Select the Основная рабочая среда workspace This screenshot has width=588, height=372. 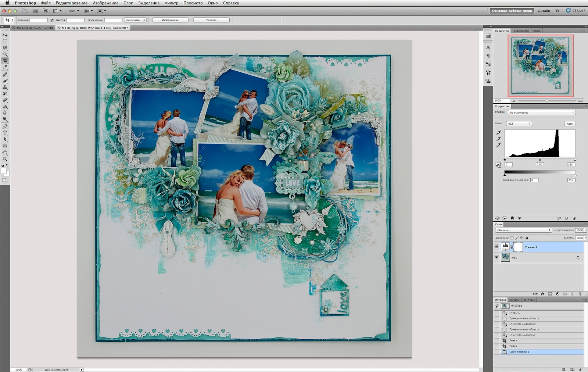tap(512, 11)
